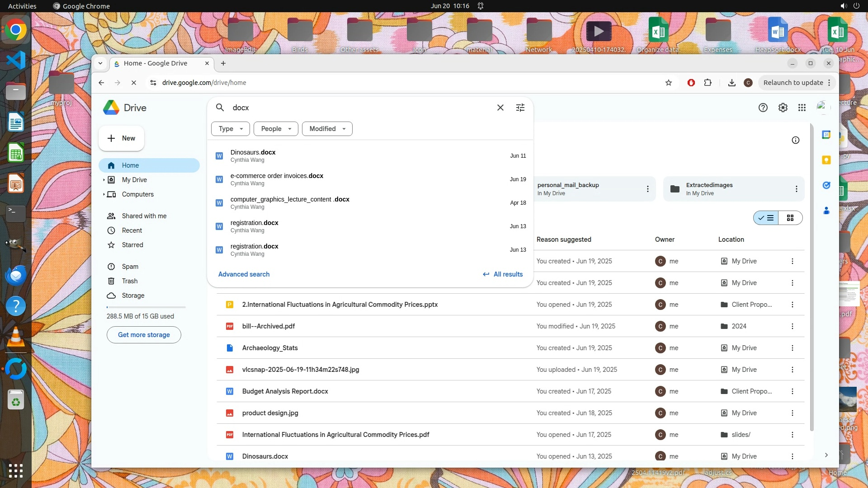Screen dimensions: 868x488
Task: Click the Advanced search link
Action: (x=244, y=274)
